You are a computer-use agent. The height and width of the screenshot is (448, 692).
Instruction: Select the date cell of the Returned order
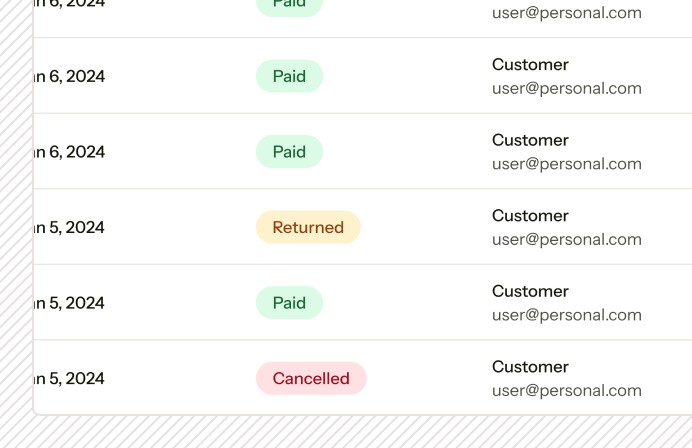tap(69, 227)
